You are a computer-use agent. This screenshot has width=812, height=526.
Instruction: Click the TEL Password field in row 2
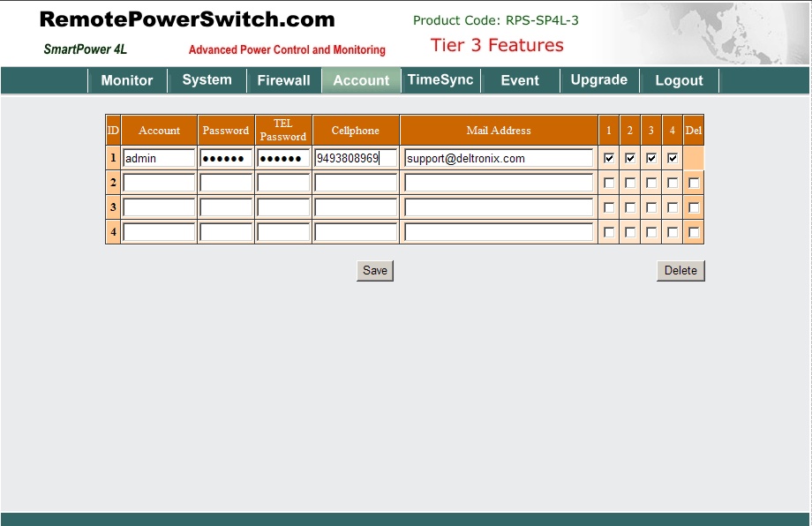pos(283,183)
